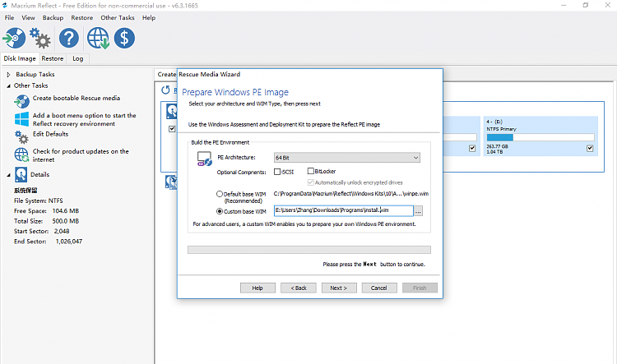Open the View menu
This screenshot has width=617, height=364.
click(28, 18)
